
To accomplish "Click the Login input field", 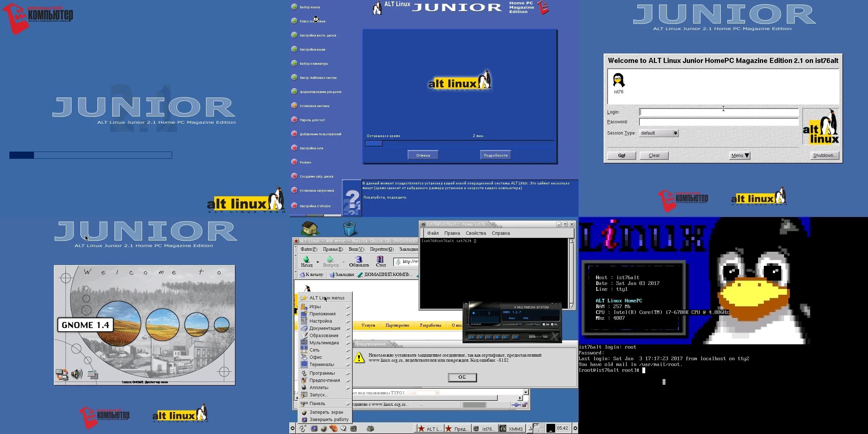I will [719, 112].
